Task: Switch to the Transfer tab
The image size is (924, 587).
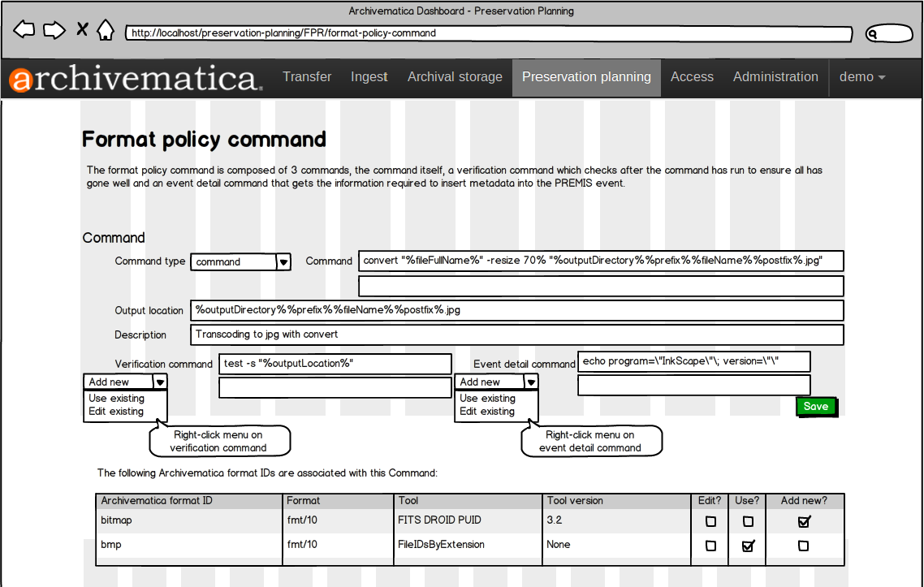Action: (x=307, y=77)
